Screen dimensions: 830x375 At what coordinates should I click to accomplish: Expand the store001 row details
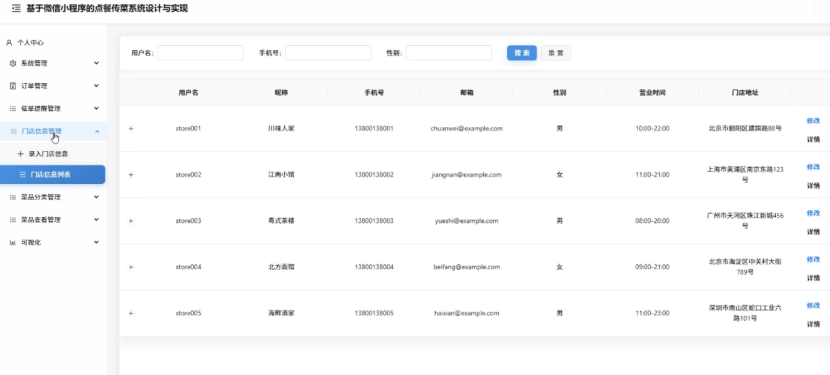pos(131,129)
